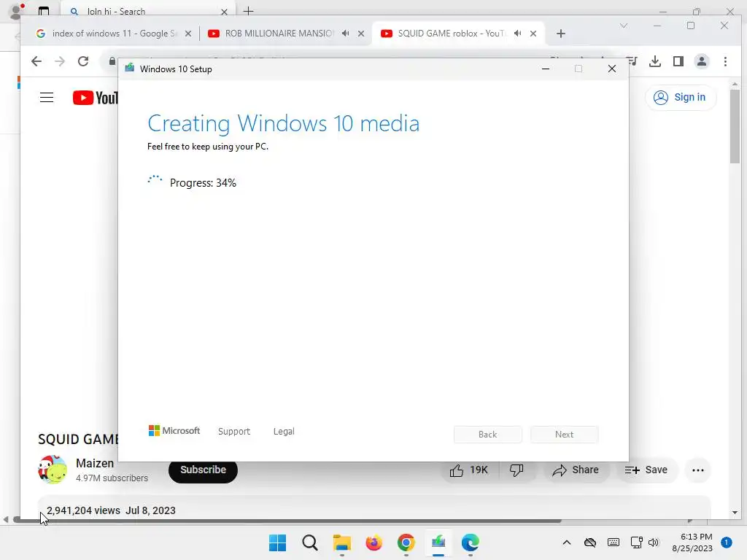Open Chrome profile avatar icon
This screenshot has width=747, height=560.
click(x=702, y=61)
